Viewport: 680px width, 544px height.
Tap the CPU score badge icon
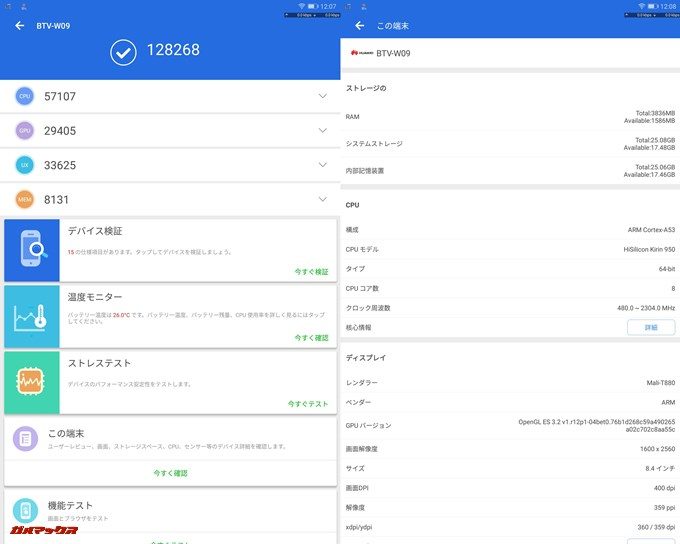point(25,96)
